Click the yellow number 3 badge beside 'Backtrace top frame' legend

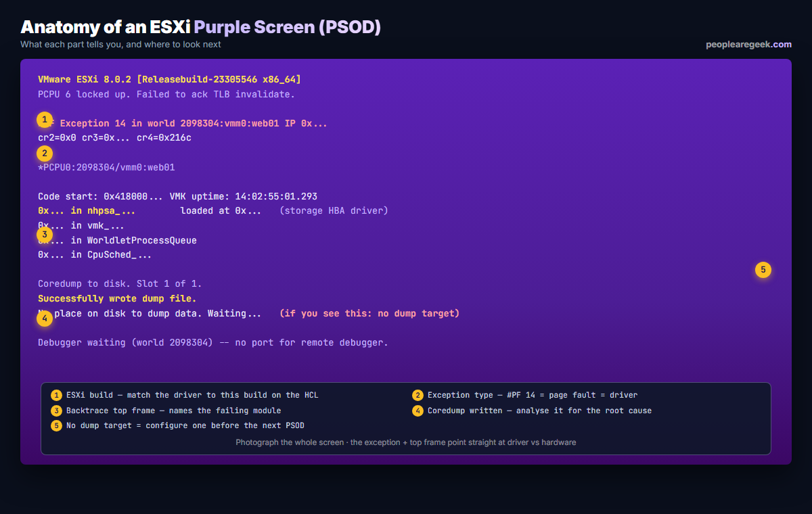tap(57, 411)
